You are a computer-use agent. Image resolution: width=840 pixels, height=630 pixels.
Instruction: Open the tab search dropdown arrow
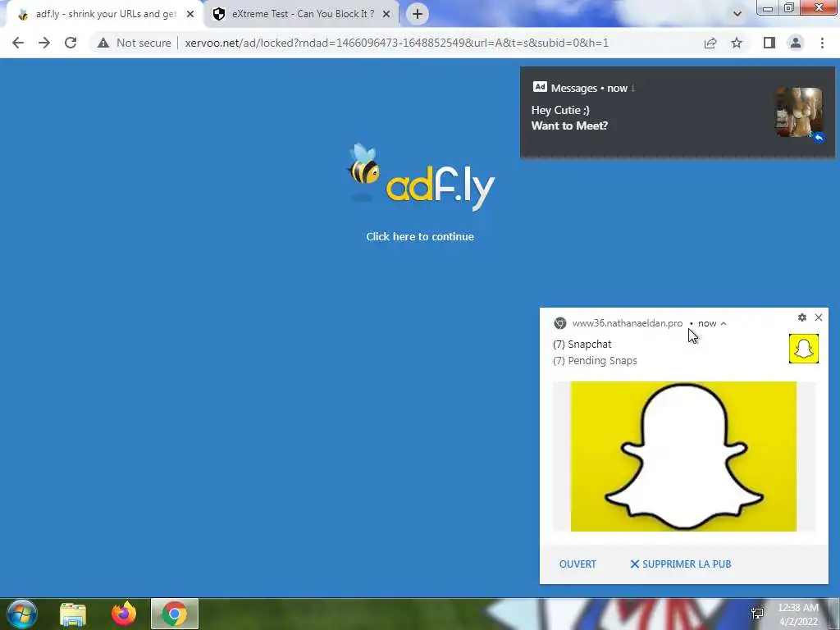click(x=737, y=14)
